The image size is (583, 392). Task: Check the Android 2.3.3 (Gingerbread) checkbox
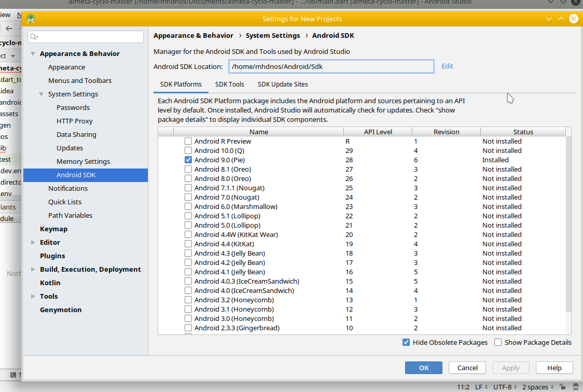[188, 328]
